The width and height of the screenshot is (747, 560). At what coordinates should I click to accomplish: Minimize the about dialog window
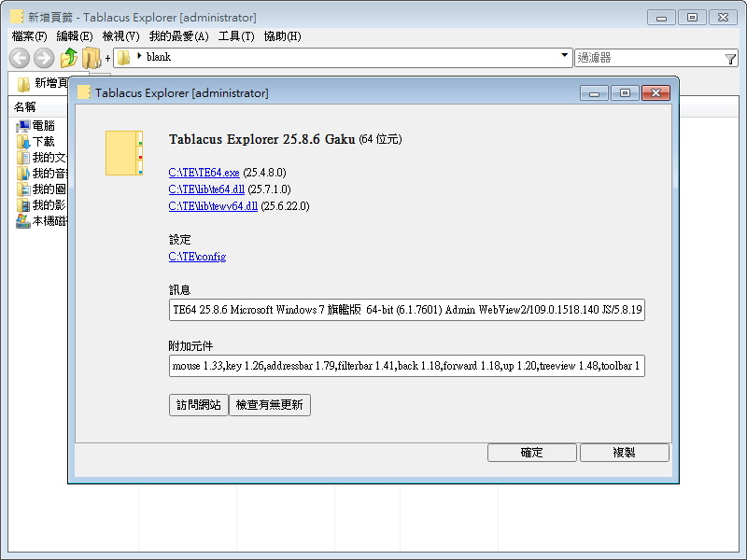(594, 92)
